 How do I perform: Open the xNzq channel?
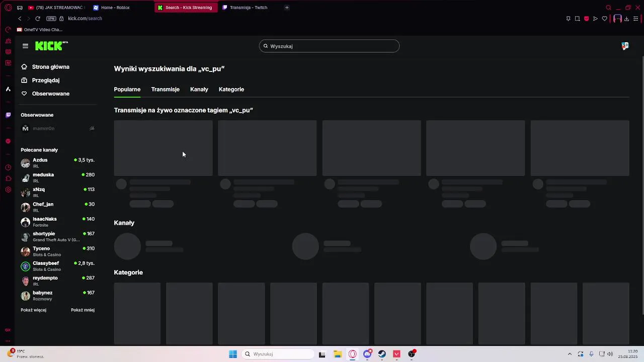(x=58, y=192)
